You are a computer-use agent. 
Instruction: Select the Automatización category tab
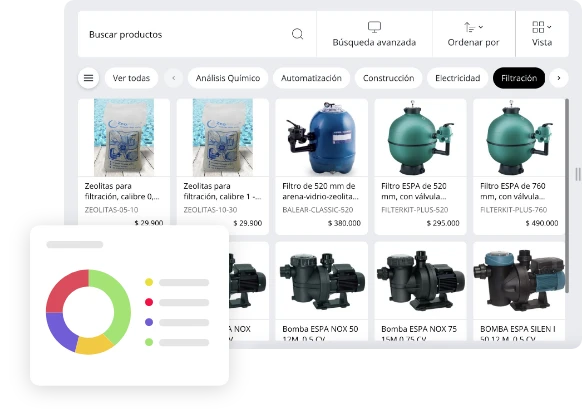click(311, 78)
